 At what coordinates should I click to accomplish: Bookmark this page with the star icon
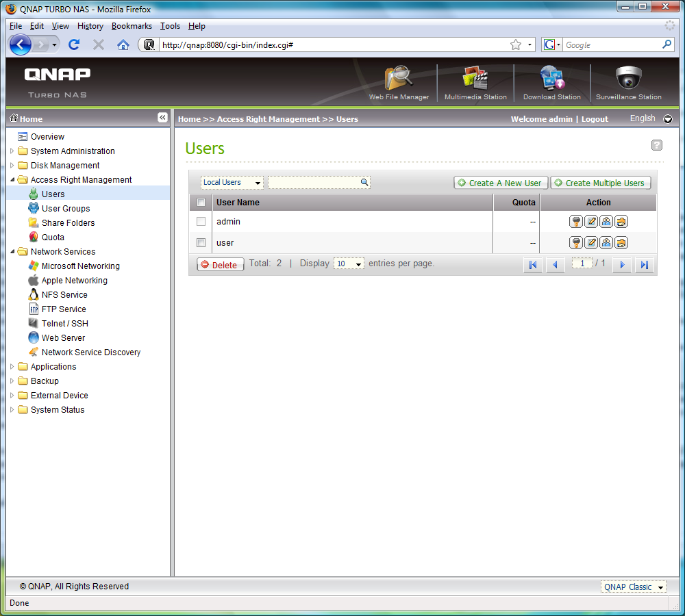(516, 44)
